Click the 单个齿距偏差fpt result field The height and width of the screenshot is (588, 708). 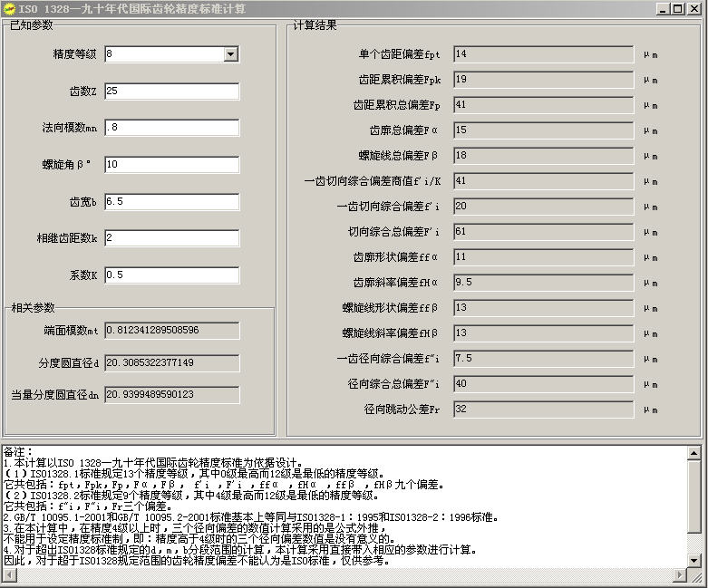click(544, 54)
